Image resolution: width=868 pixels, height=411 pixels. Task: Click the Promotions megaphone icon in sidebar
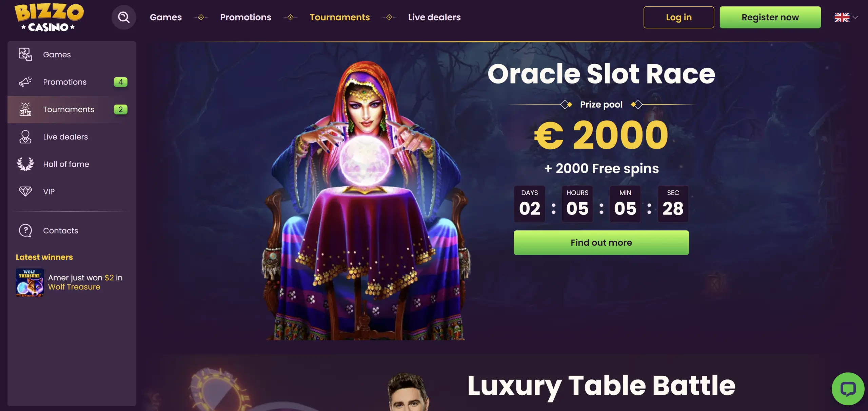pos(25,82)
